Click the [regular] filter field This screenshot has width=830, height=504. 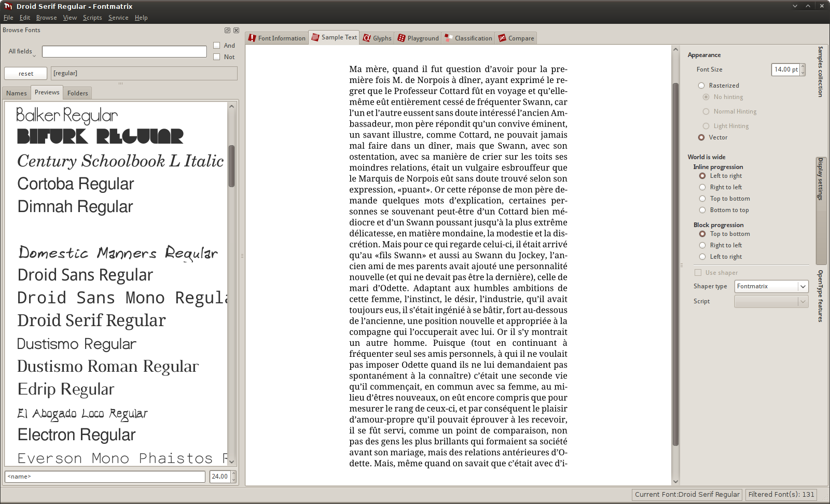click(144, 73)
